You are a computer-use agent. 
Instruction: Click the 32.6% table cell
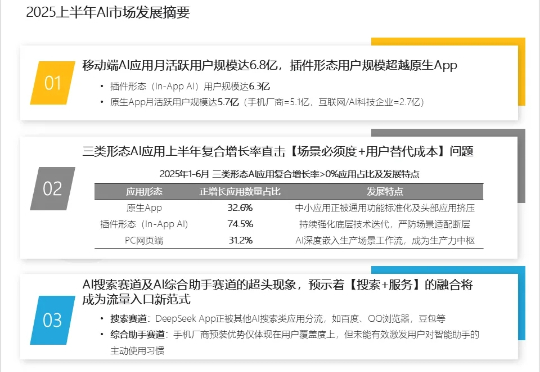pos(240,208)
